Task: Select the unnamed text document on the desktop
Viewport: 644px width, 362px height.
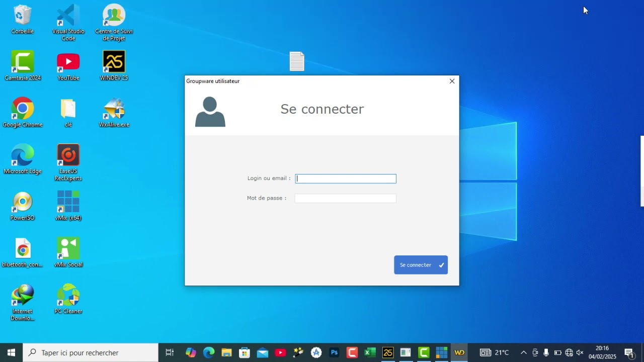Action: tap(297, 61)
